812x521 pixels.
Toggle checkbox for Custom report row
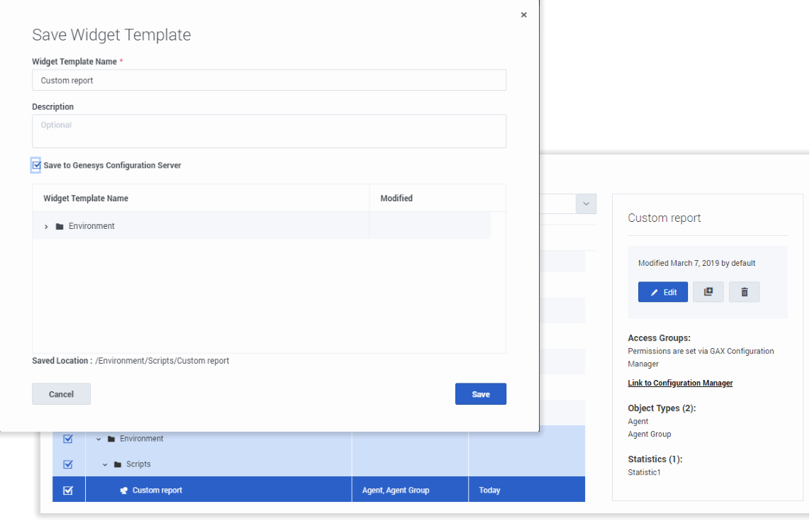click(68, 491)
